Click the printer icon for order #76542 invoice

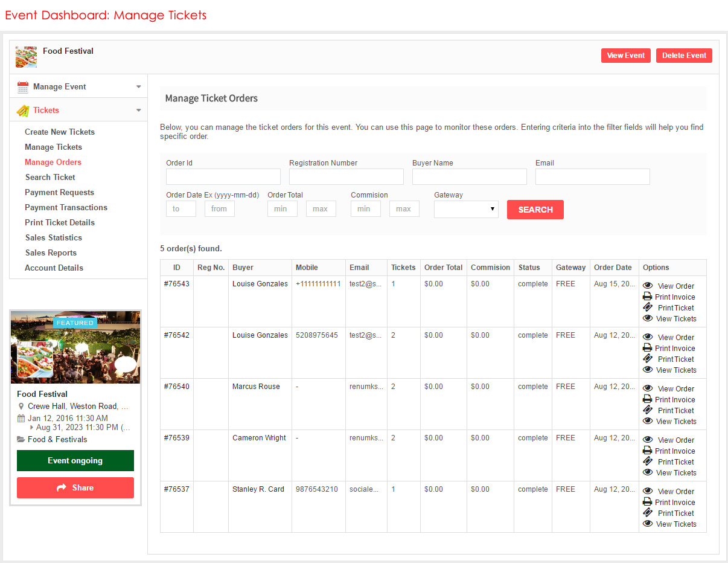point(648,348)
